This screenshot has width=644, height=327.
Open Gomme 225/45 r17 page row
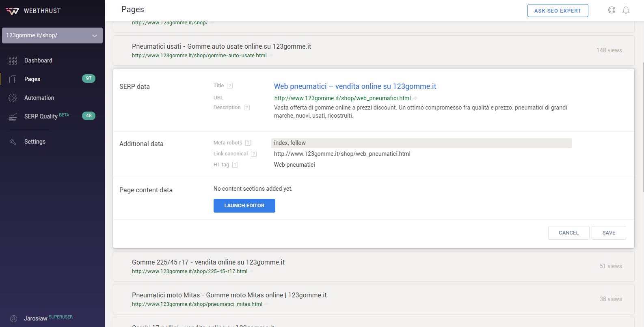(374, 266)
